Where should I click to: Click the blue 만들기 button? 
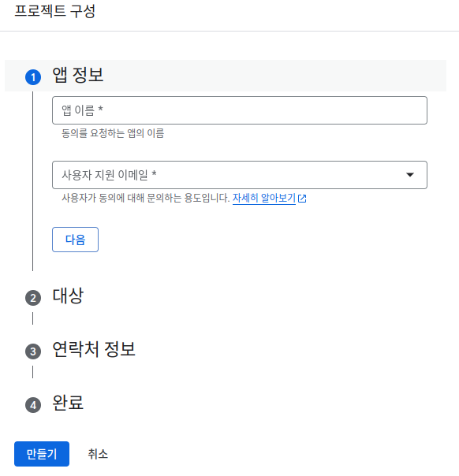(42, 454)
